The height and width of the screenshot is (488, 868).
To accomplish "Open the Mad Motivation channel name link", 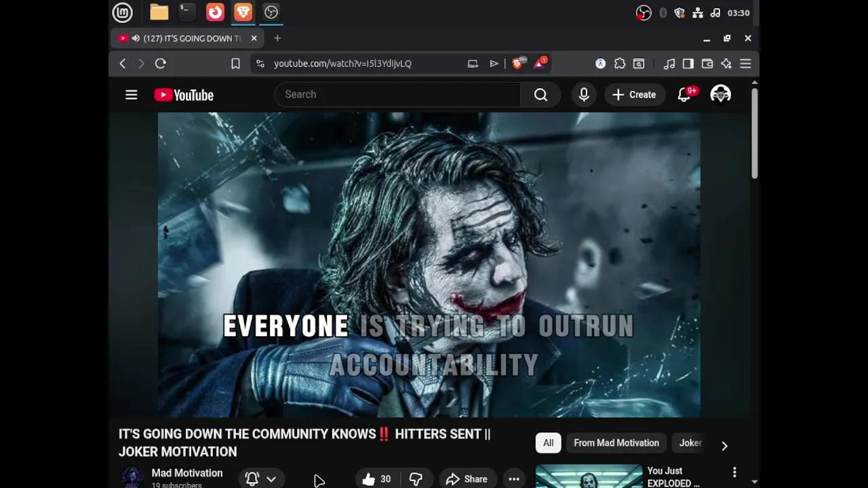I will pos(187,473).
